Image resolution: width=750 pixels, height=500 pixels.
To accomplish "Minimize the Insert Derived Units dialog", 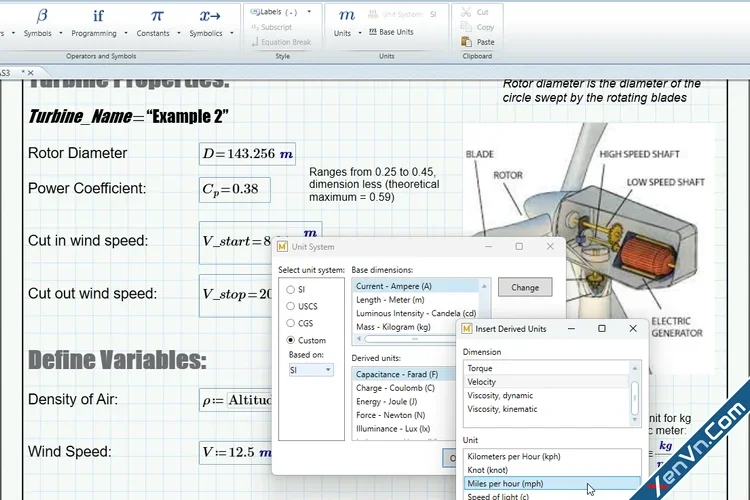I will [x=571, y=329].
